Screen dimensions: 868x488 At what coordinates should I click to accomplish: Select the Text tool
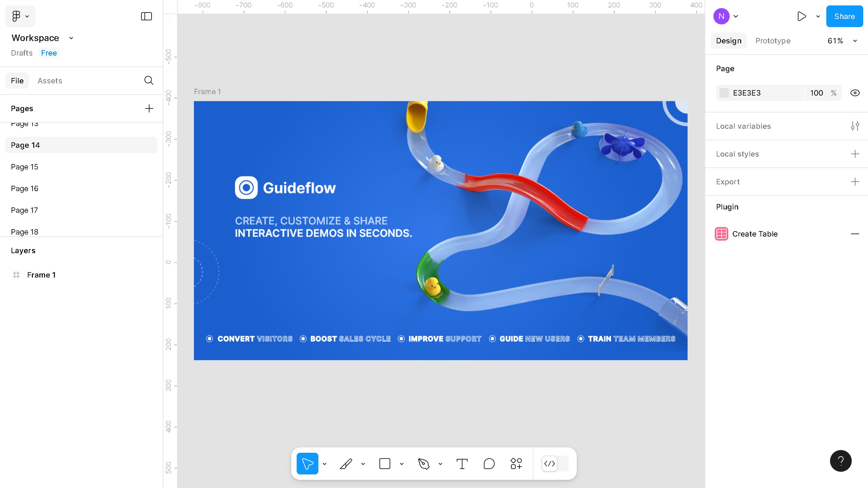click(x=462, y=464)
